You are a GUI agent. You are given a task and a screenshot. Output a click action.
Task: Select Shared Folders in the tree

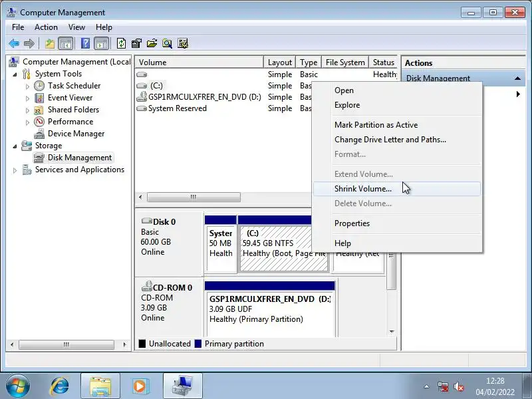(x=73, y=110)
